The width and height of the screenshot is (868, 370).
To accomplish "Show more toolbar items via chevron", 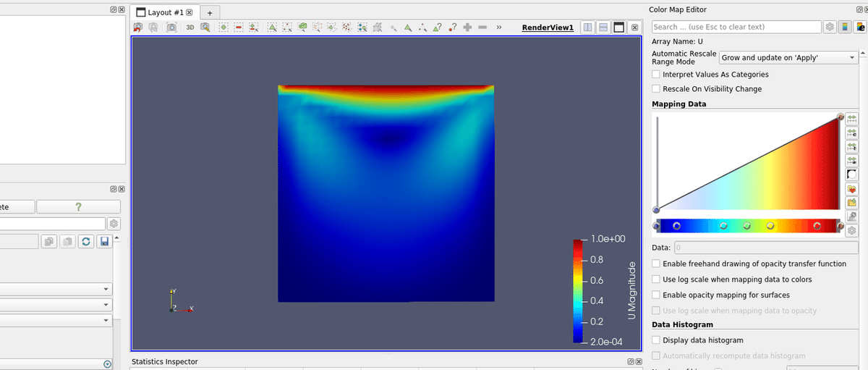I will (x=499, y=27).
